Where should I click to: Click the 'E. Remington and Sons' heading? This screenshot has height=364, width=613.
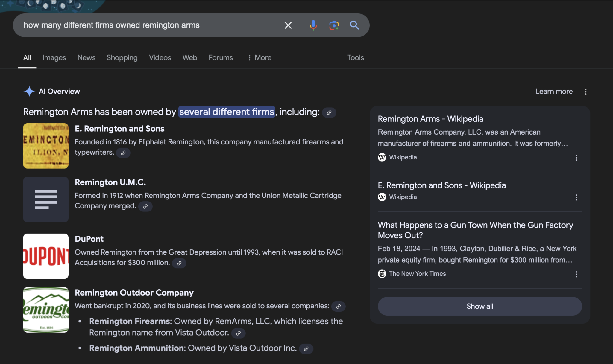tap(119, 129)
